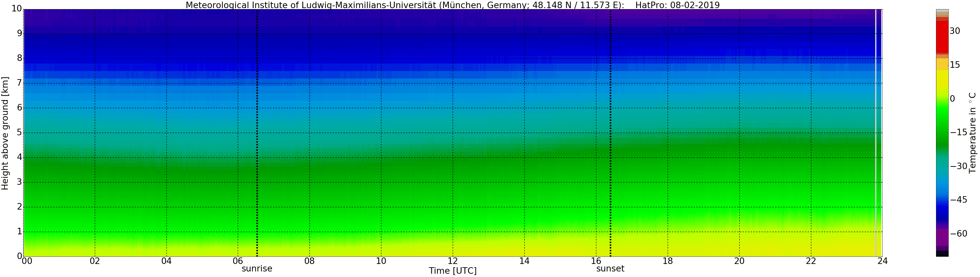Click the colorbar tick label '0'
The image size is (980, 277).
(x=953, y=99)
